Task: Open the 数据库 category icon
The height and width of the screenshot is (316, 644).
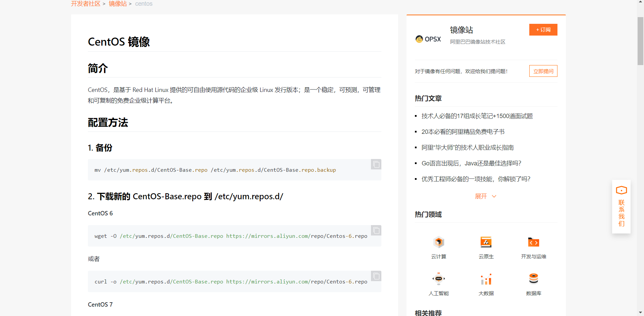Action: click(x=533, y=279)
